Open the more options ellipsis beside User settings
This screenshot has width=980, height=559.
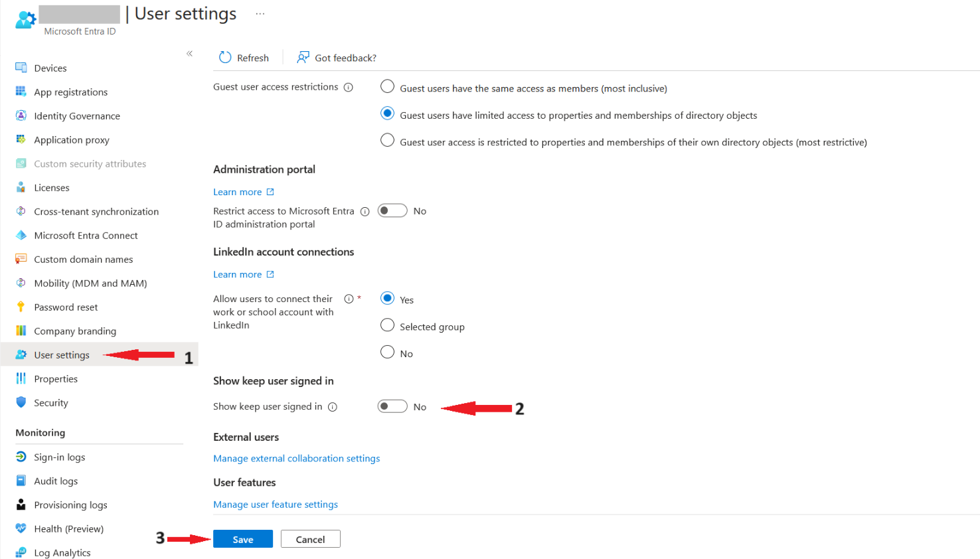(260, 14)
